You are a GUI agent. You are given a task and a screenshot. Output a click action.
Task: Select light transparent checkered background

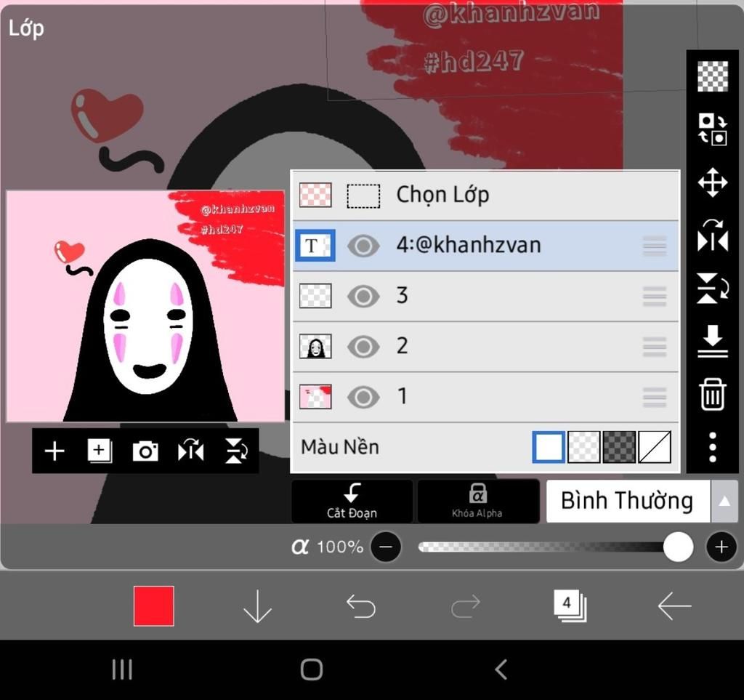583,446
